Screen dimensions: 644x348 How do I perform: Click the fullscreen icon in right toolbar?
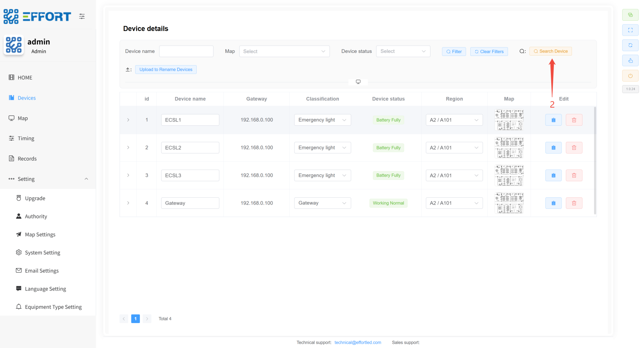click(x=630, y=30)
